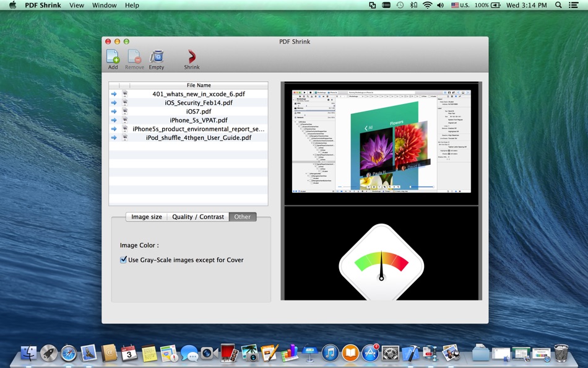Click the Wed 3:14 PM clock

[527, 5]
